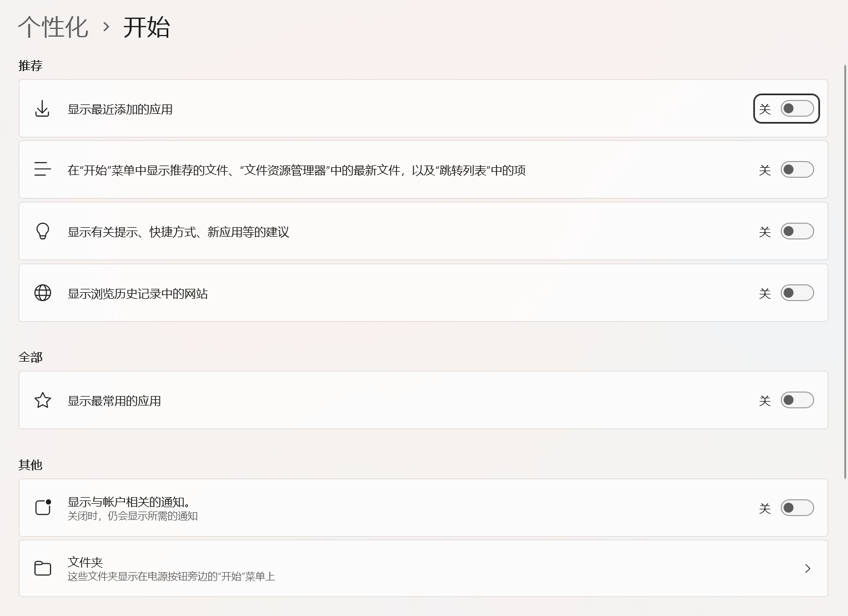This screenshot has width=848, height=616.
Task: Open the 文件夹 settings row
Action: tap(422, 568)
